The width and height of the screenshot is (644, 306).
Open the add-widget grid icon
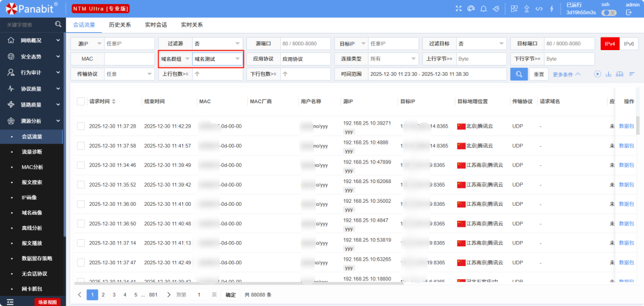click(x=514, y=8)
